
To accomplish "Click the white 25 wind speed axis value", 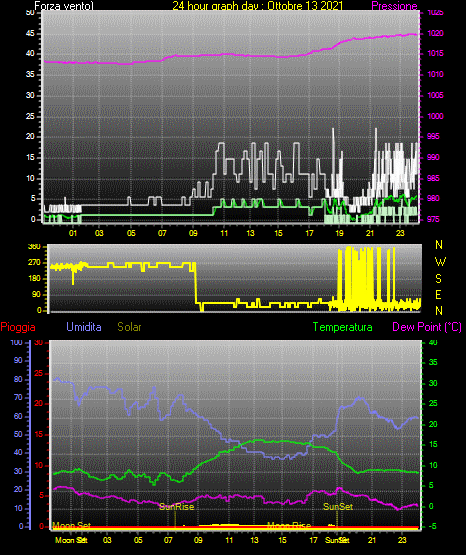I will (x=30, y=116).
